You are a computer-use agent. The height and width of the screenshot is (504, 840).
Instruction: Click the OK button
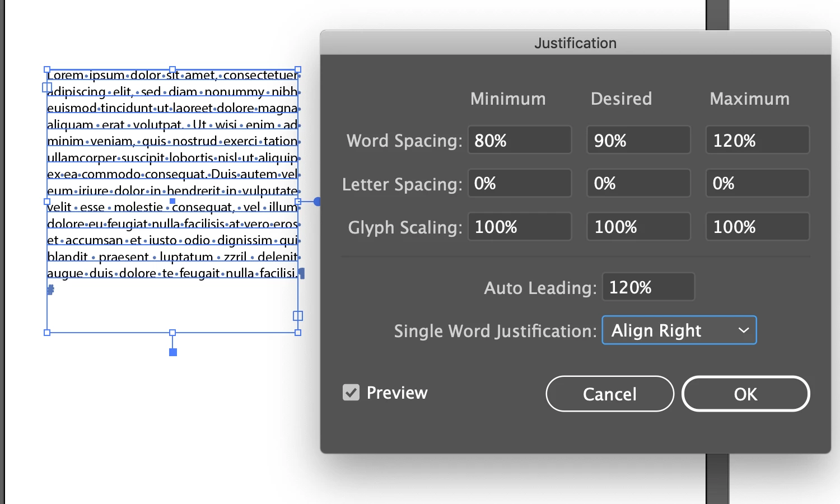[745, 394]
